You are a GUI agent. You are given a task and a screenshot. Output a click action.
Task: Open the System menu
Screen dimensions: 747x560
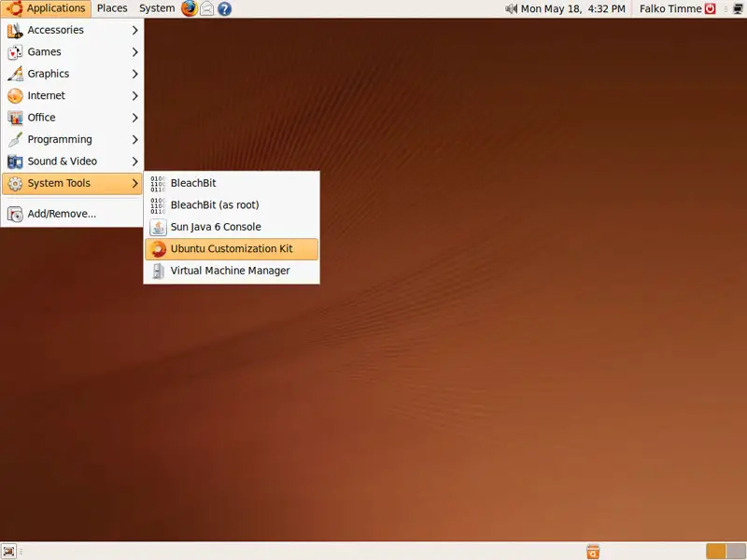(x=157, y=8)
